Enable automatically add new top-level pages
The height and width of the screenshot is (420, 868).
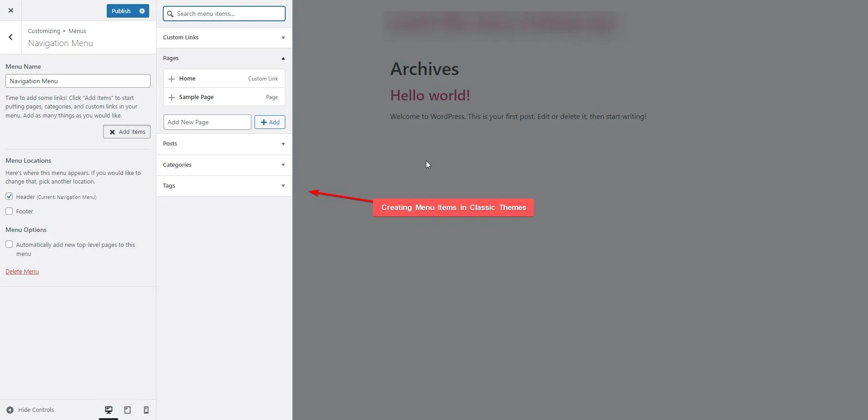pos(9,245)
